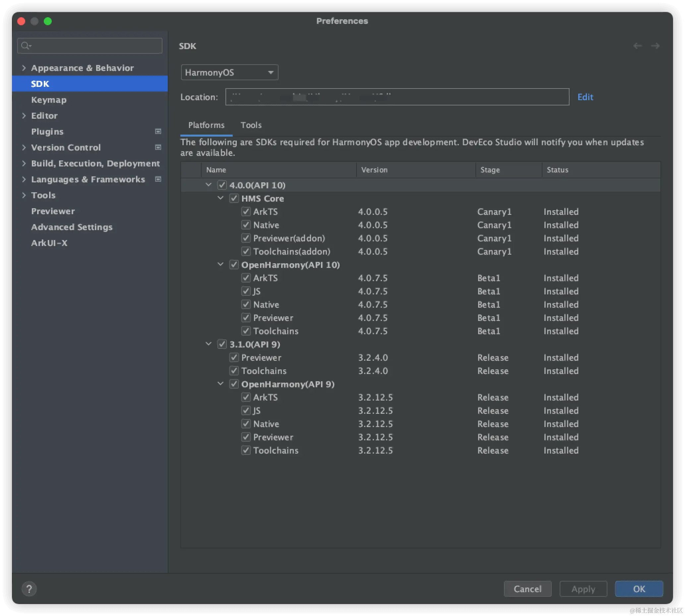Click the project-level icon beside Plugins

(x=158, y=131)
